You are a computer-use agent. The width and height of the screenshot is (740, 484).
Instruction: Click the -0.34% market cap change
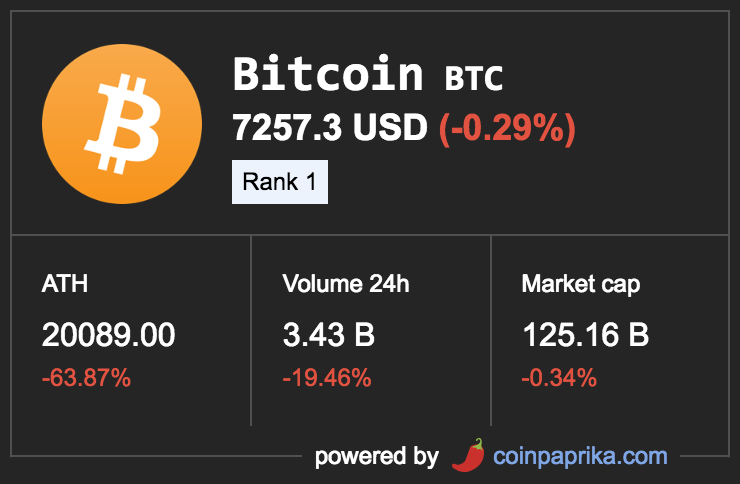tap(559, 378)
